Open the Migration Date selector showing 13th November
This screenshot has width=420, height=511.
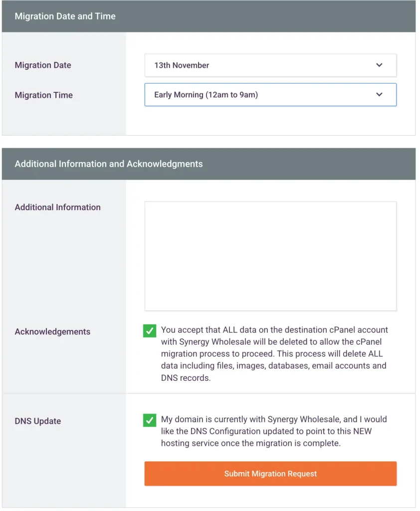coord(270,65)
